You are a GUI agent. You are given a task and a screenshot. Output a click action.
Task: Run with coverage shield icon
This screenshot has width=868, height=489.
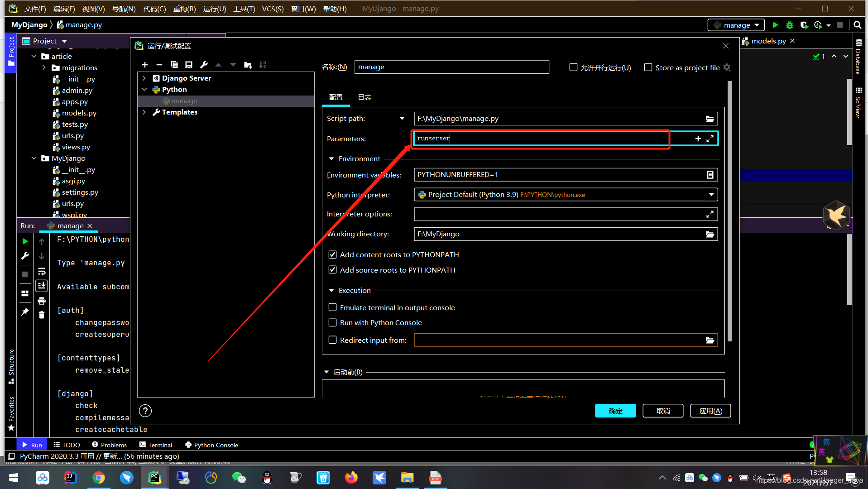click(804, 25)
